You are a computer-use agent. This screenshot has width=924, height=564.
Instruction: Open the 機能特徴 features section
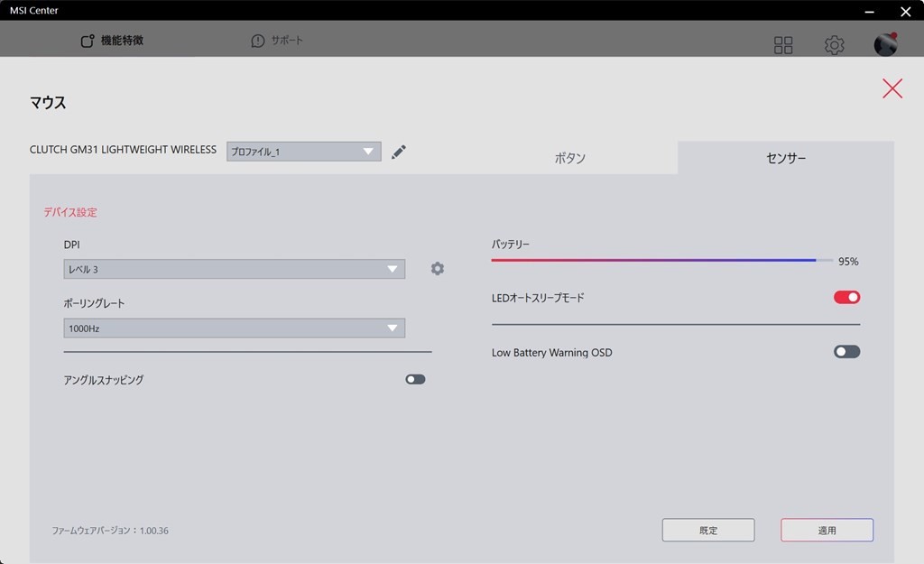pyautogui.click(x=112, y=41)
